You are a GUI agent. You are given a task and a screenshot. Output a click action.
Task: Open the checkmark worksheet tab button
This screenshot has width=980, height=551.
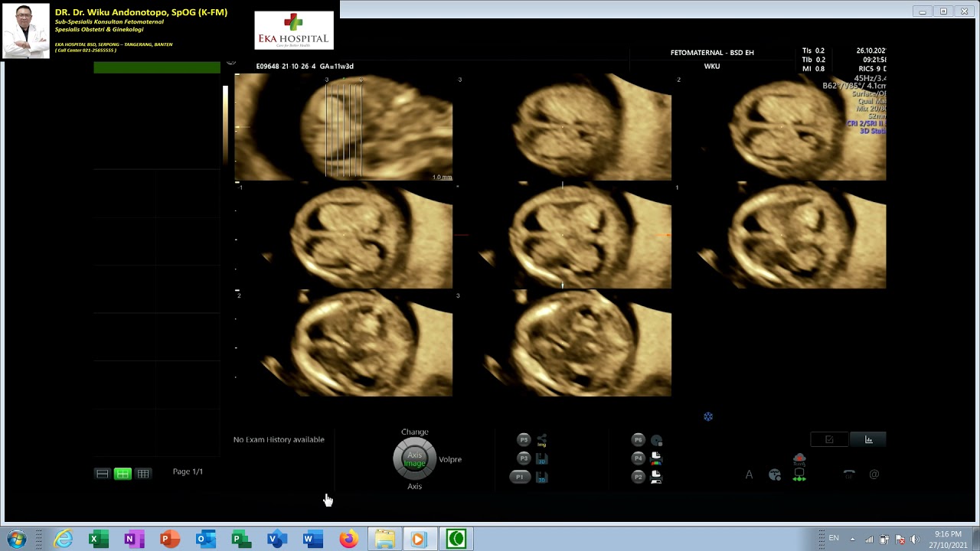(829, 439)
